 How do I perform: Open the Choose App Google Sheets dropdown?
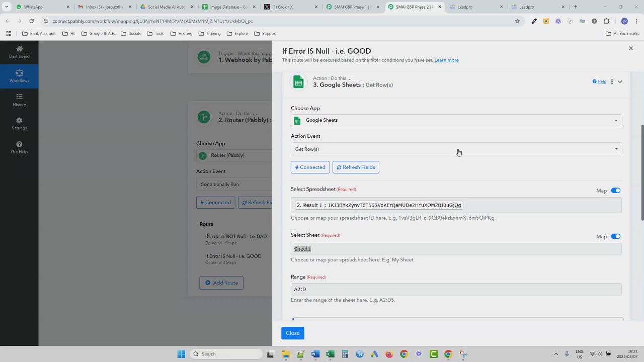tap(456, 120)
